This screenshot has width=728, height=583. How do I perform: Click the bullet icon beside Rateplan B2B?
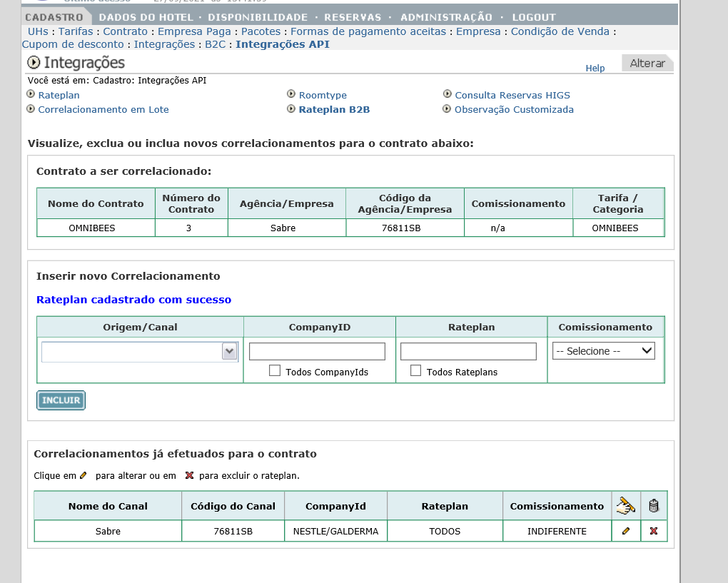pos(291,109)
